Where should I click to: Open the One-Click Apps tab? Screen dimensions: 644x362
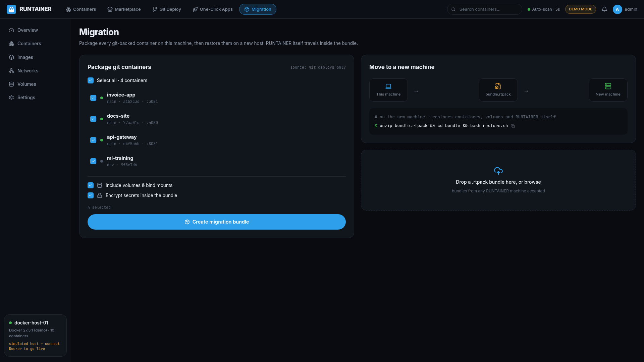tap(213, 9)
